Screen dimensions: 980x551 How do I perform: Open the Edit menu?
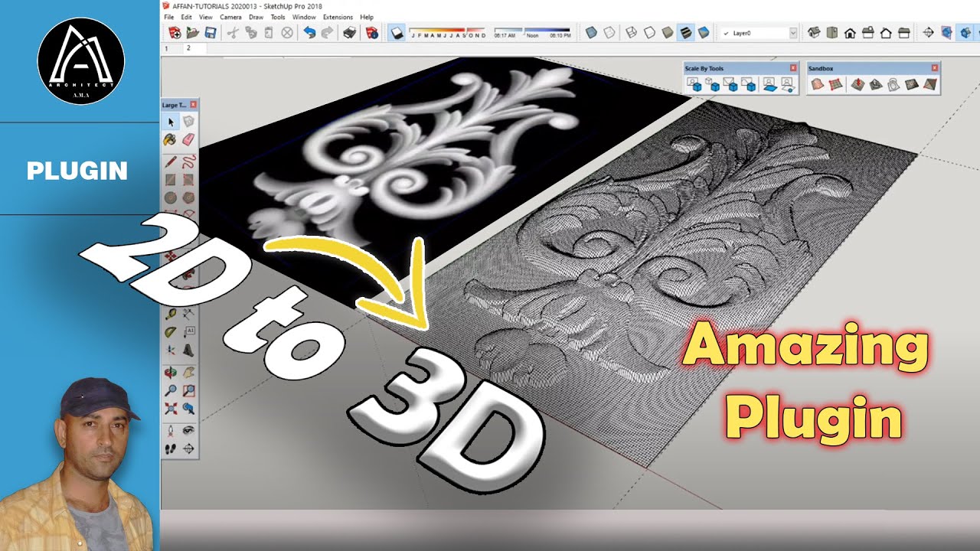186,17
